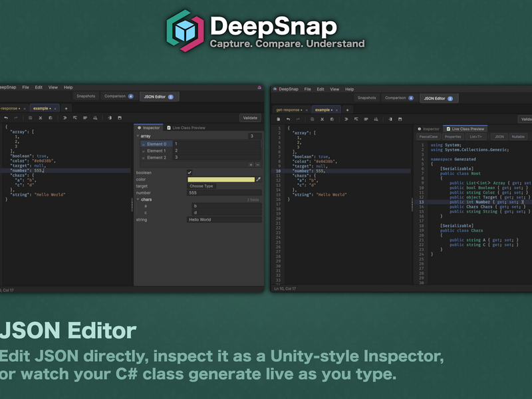The width and height of the screenshot is (532, 399).
Task: Close the get-response tab in the right window
Action: [307, 110]
